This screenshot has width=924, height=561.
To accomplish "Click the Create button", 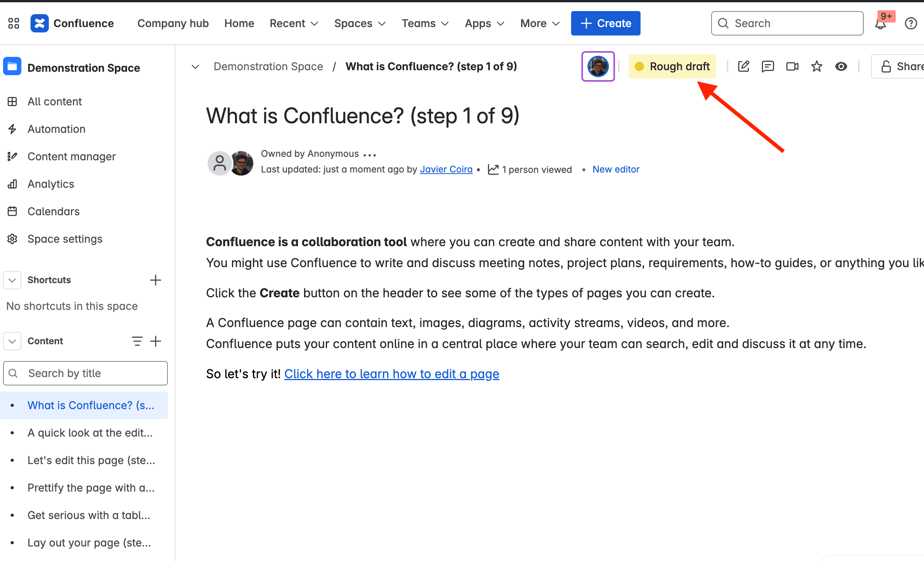I will pyautogui.click(x=605, y=23).
